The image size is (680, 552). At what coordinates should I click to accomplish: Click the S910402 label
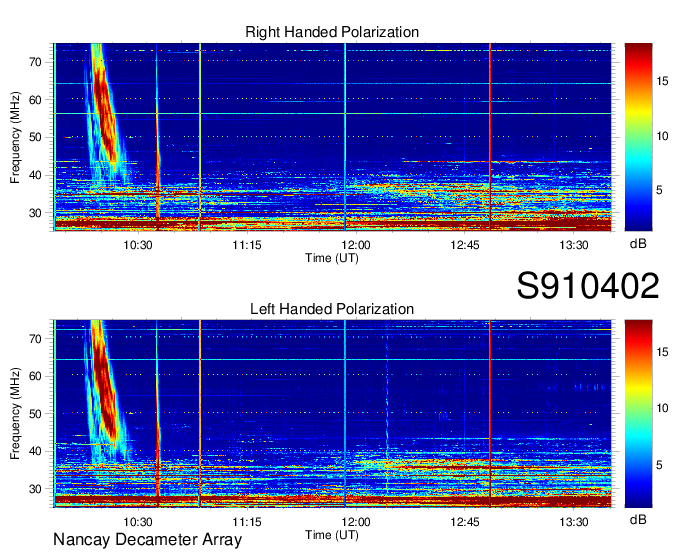click(588, 286)
